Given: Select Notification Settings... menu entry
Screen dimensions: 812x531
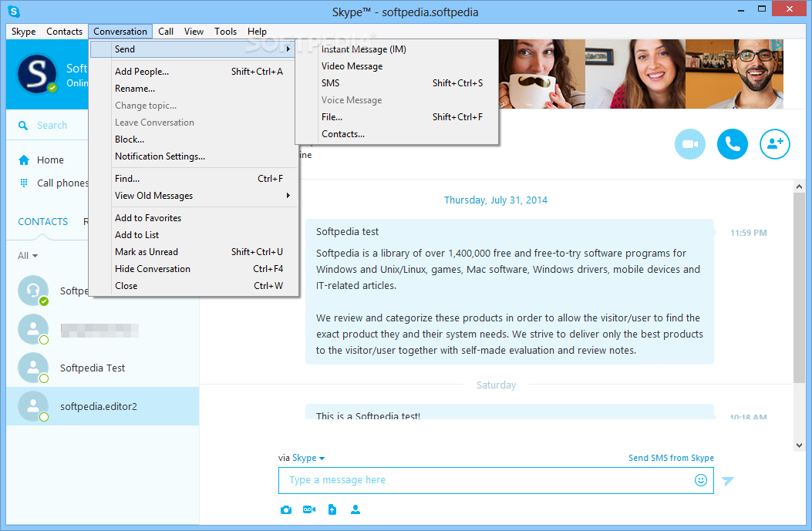Looking at the screenshot, I should click(x=194, y=156).
